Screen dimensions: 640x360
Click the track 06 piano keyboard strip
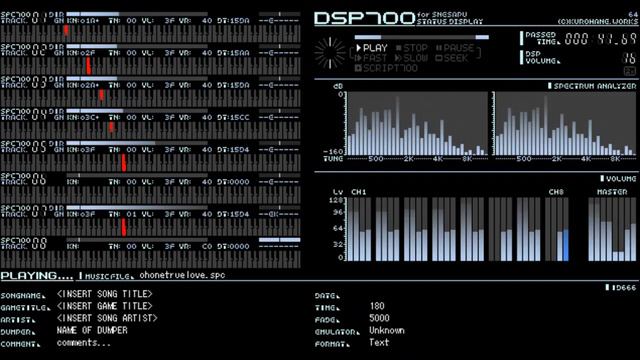[x=150, y=195]
